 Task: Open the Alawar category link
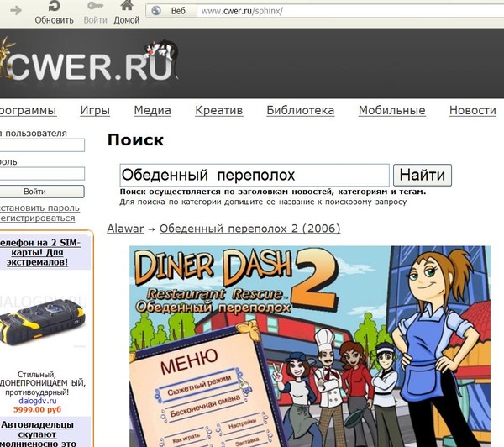tap(125, 229)
